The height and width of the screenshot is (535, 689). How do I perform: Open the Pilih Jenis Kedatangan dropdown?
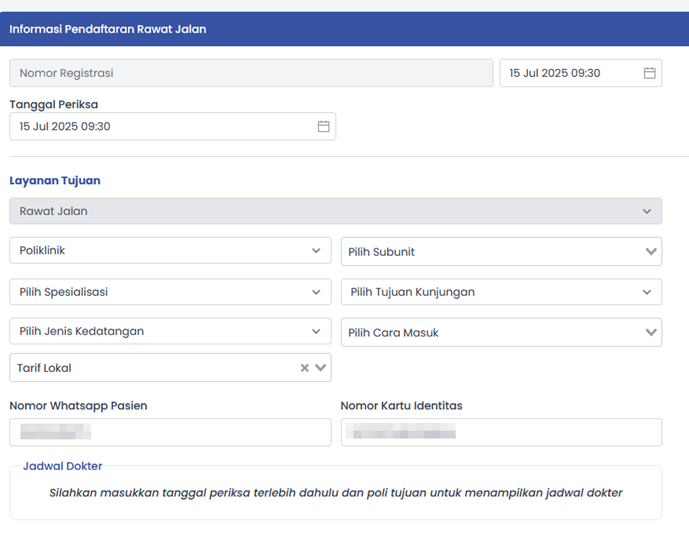point(170,331)
